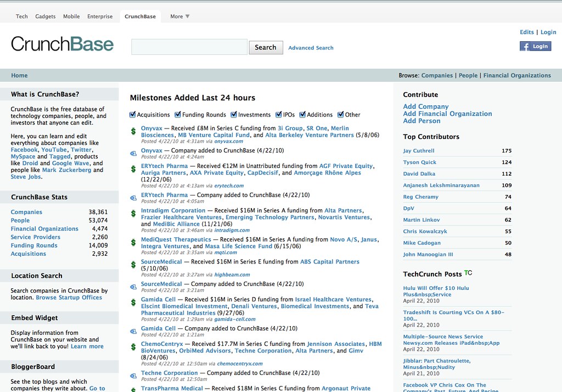
Task: Browse the People link in header bar
Action: [468, 75]
